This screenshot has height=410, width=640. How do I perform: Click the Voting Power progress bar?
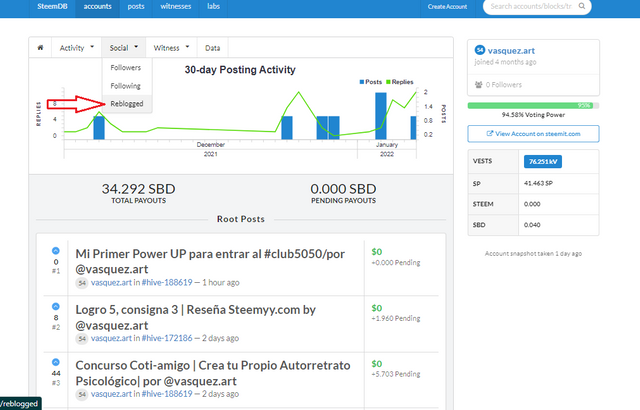(x=533, y=106)
